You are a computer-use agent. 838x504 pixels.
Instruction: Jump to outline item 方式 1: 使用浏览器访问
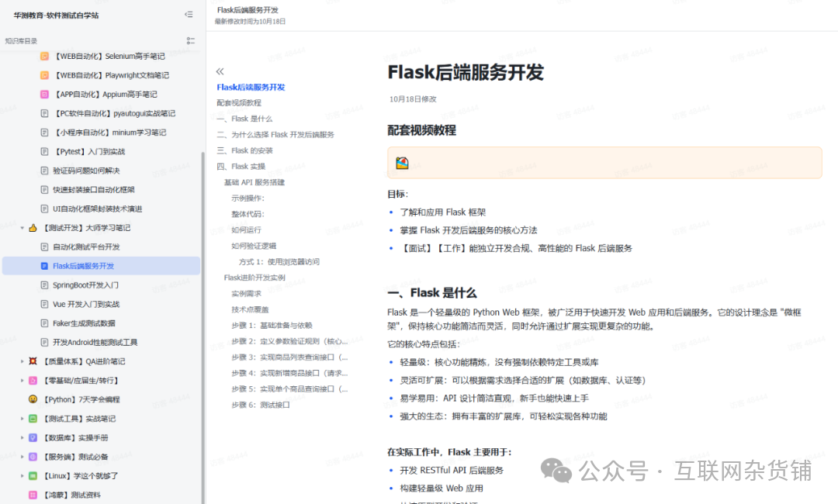[x=279, y=261]
